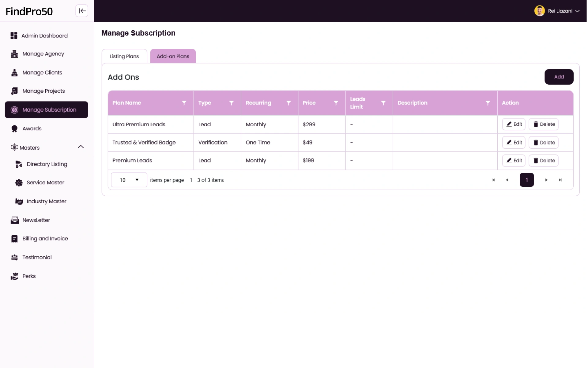Open Billing and Invoice menu item
This screenshot has height=368, width=588.
coord(45,239)
